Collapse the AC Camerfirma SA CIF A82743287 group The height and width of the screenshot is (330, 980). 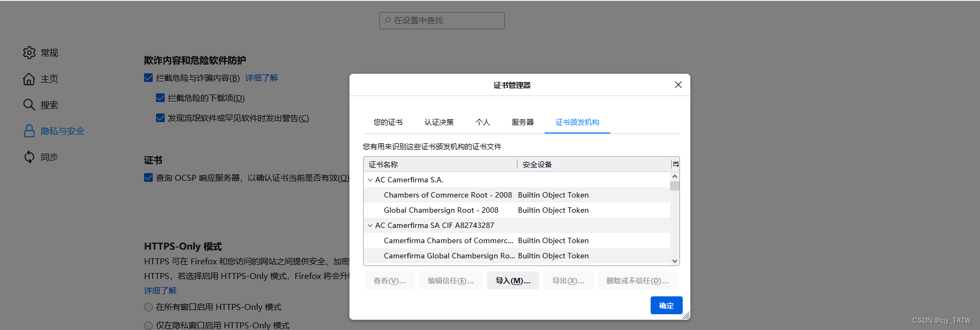point(370,225)
